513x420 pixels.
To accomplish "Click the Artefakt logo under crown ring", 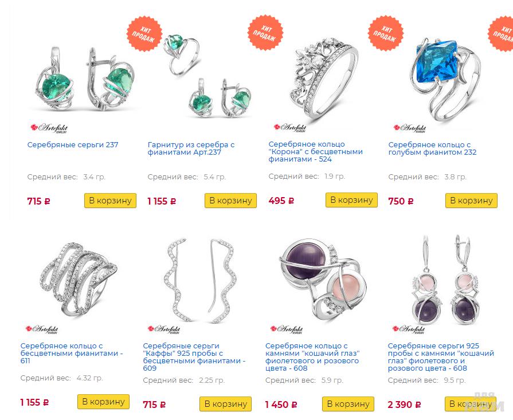I will tap(290, 127).
